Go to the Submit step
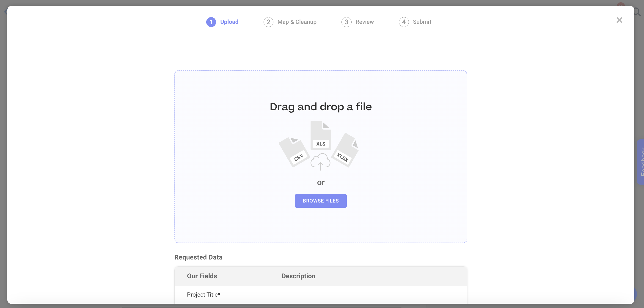This screenshot has width=644, height=308. (422, 22)
